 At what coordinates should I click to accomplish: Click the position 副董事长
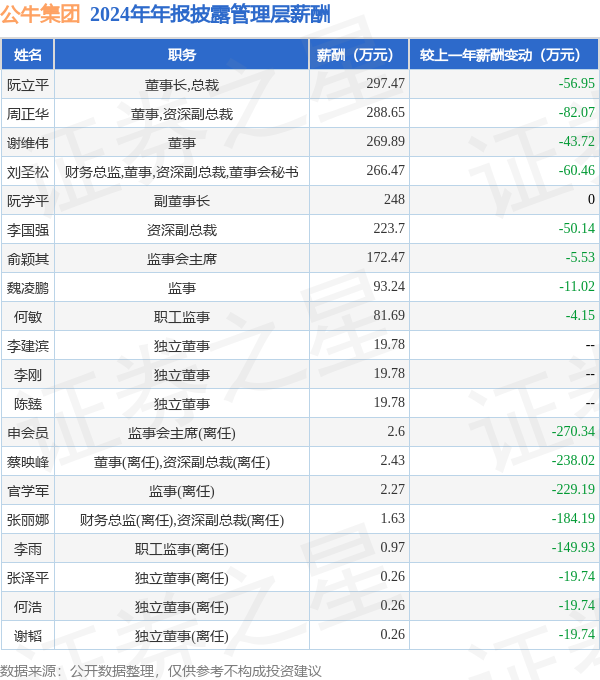point(182,201)
